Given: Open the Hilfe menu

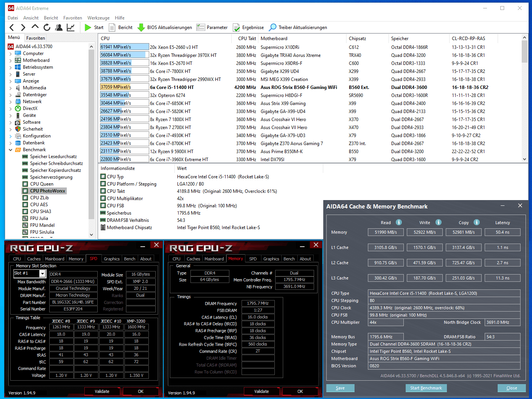Looking at the screenshot, I should point(120,18).
